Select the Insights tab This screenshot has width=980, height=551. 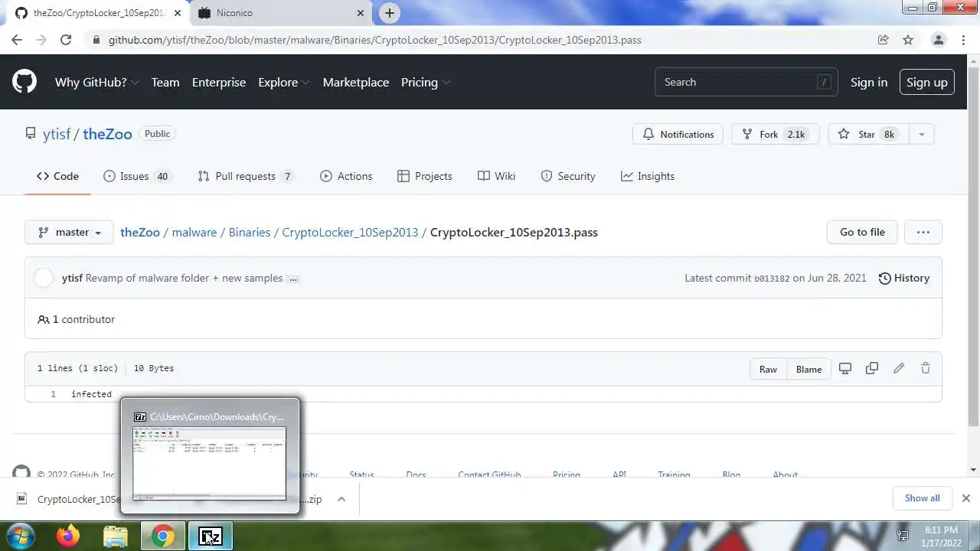click(x=648, y=176)
